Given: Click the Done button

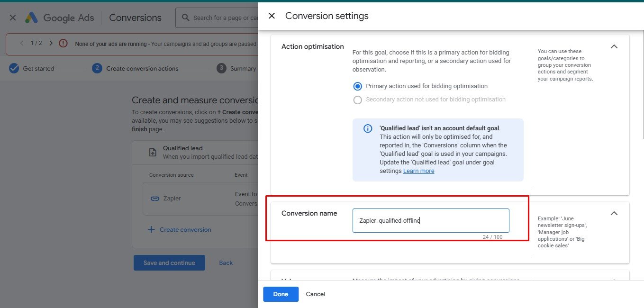Looking at the screenshot, I should tap(281, 294).
